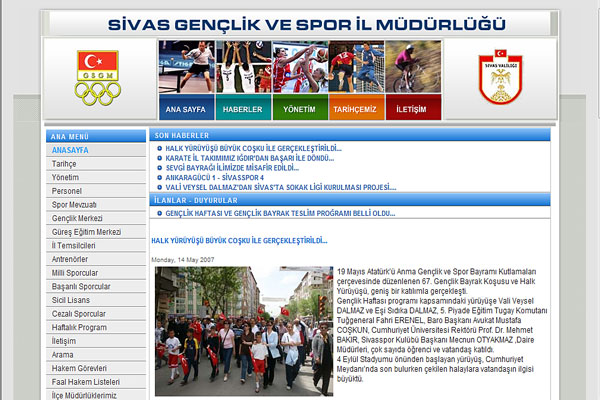Click the table tennis player photo
This screenshot has height=400, width=600.
pyautogui.click(x=186, y=67)
